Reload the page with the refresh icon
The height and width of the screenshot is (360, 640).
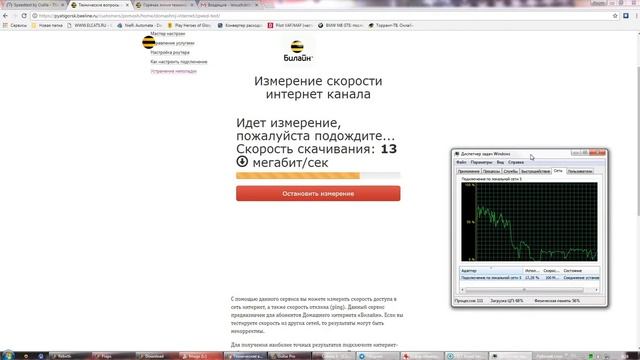point(24,16)
